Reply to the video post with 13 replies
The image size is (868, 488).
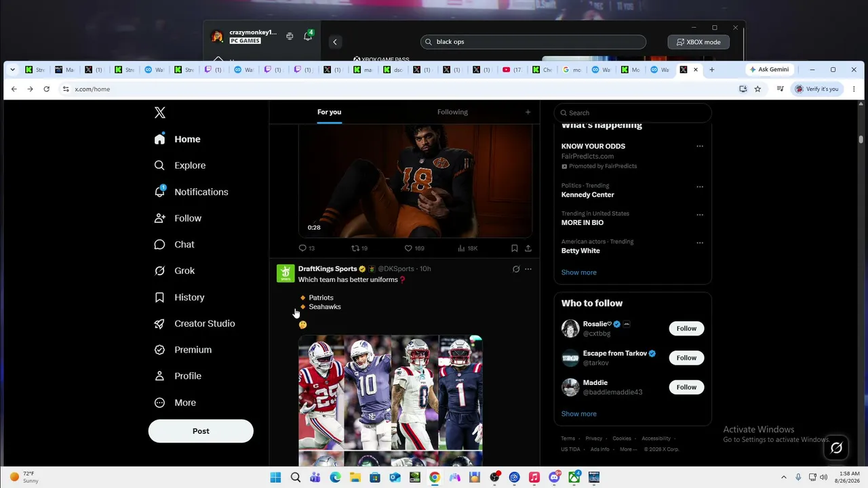pyautogui.click(x=307, y=248)
